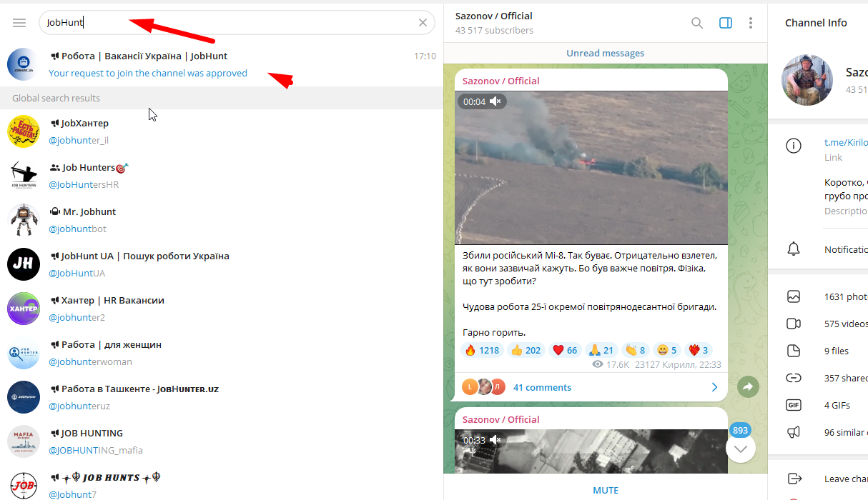Click Sazonov / Official name on first post
This screenshot has height=500, width=868.
pos(500,81)
